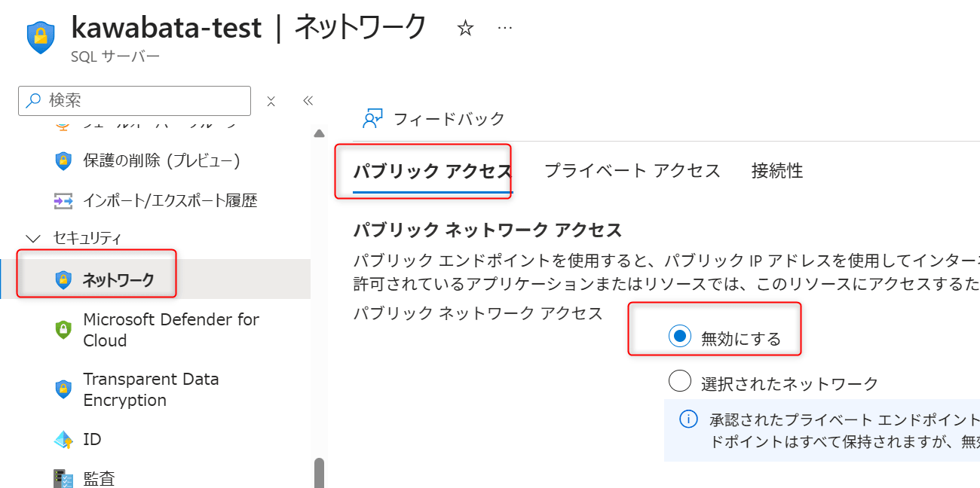Click the SQL サーバー subtitle text
Viewport: 980px width, 488px height.
[115, 57]
